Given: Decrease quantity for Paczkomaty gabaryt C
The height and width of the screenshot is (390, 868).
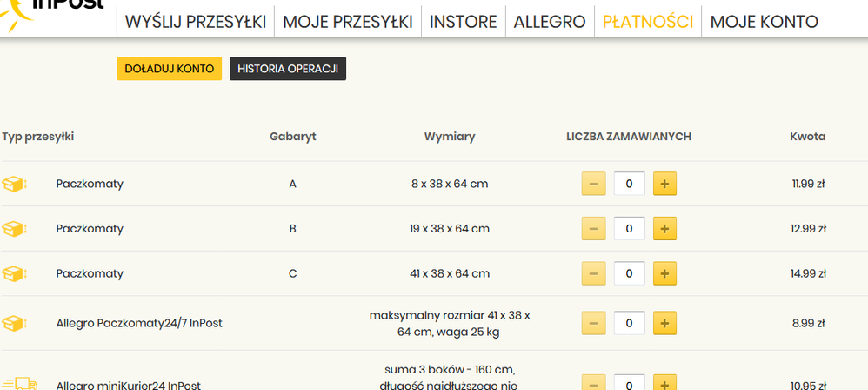Looking at the screenshot, I should pyautogui.click(x=593, y=273).
